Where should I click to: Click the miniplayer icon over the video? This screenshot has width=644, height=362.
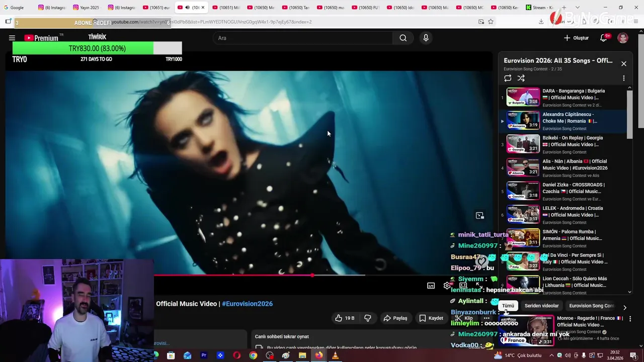pyautogui.click(x=480, y=216)
